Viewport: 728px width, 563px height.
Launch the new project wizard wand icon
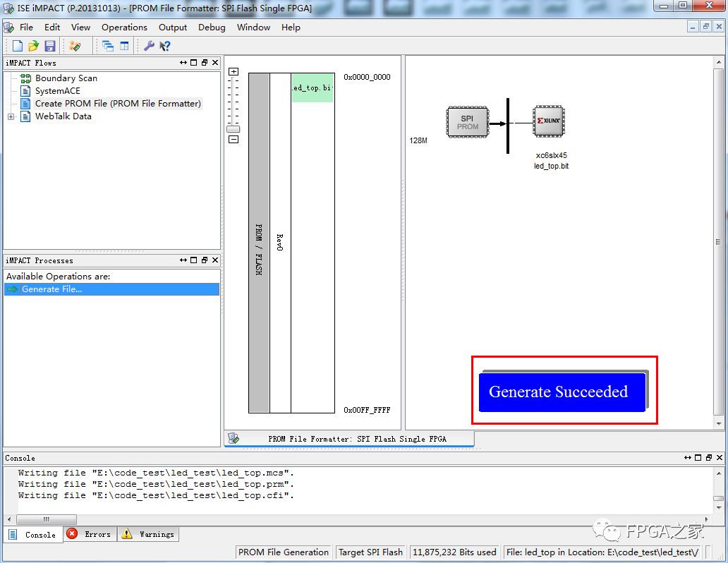(x=75, y=45)
